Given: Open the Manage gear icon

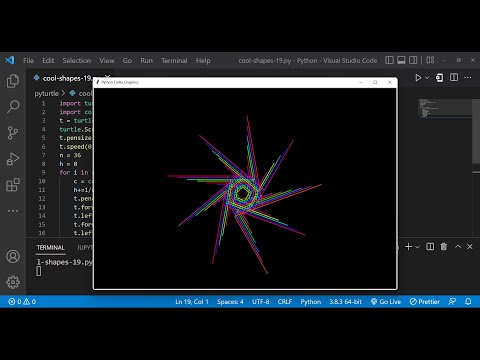Looking at the screenshot, I should pyautogui.click(x=13, y=282).
